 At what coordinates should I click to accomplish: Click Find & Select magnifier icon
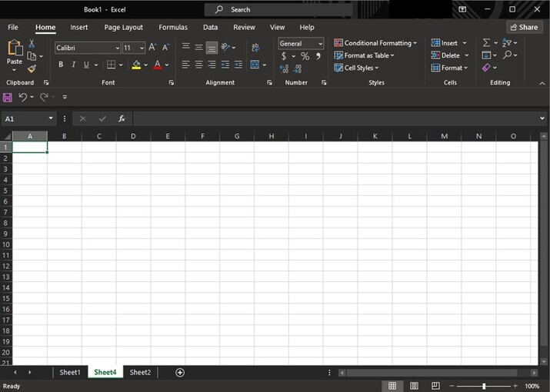coord(507,55)
